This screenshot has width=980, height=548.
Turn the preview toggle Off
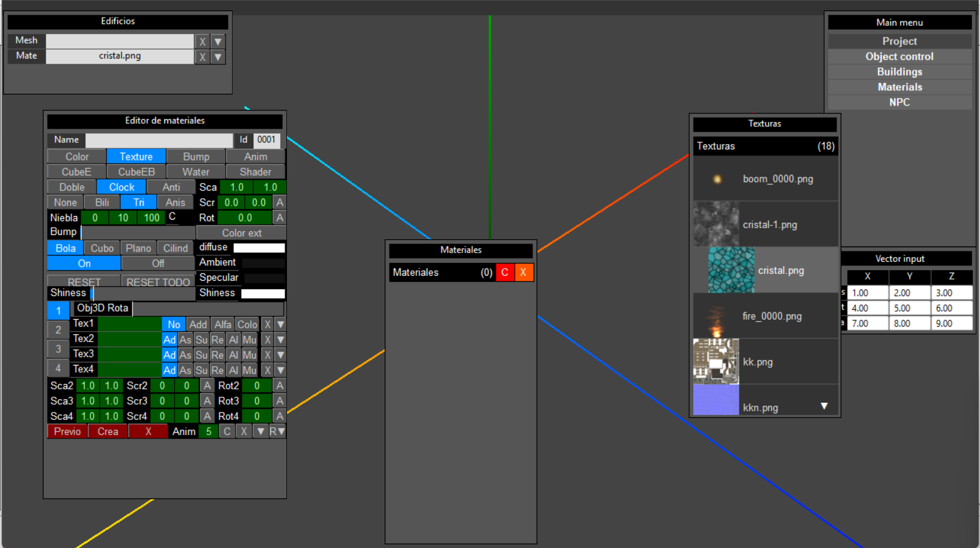tap(158, 264)
